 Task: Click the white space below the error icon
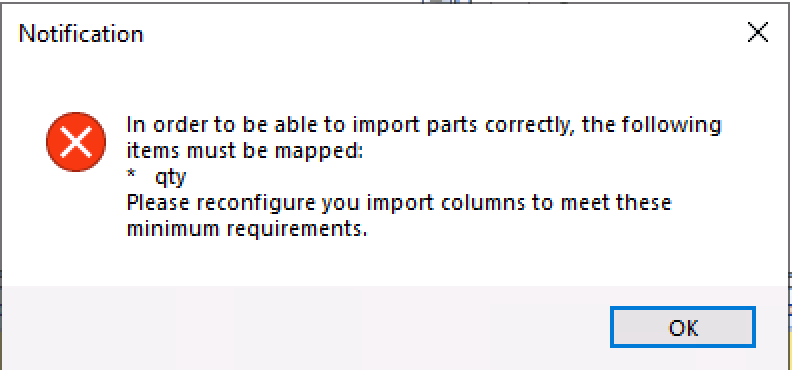pyautogui.click(x=76, y=227)
